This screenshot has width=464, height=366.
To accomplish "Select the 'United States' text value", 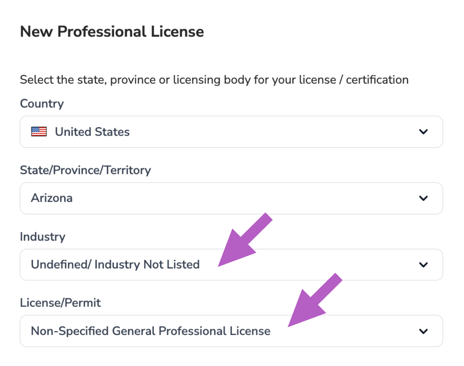I will [x=92, y=132].
